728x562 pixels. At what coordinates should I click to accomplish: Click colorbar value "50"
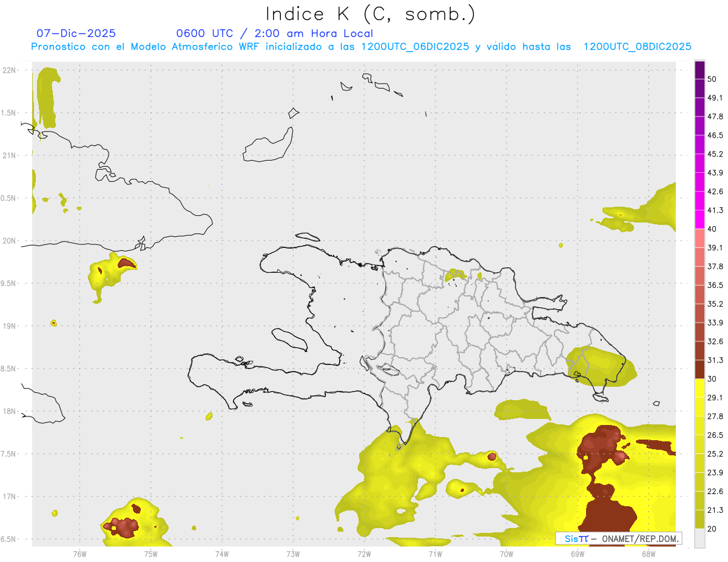pyautogui.click(x=713, y=79)
